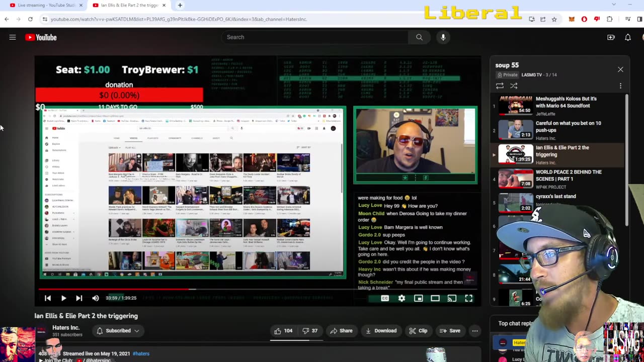644x362 pixels.
Task: Switch to miniplayer mode
Action: [418, 298]
